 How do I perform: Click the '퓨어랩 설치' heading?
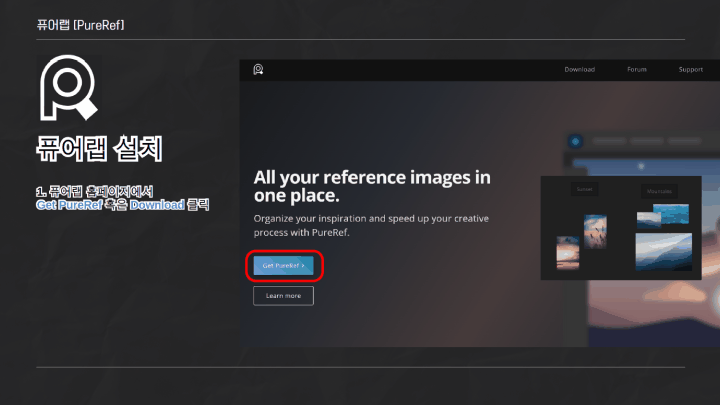point(99,148)
